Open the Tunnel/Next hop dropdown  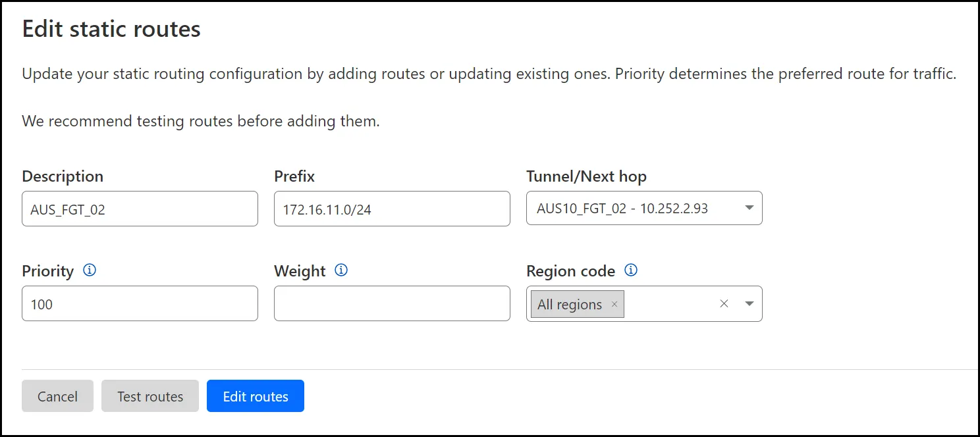[x=749, y=207]
